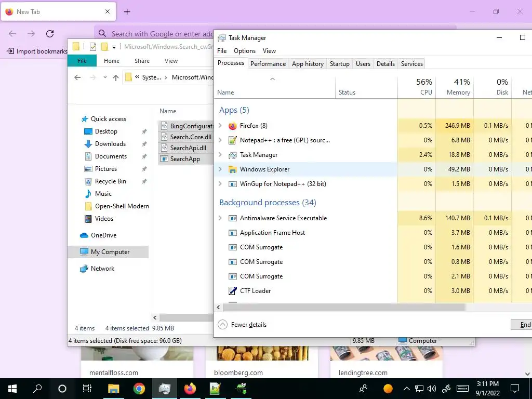The width and height of the screenshot is (532, 399).
Task: Open Pictures in Explorer sidebar
Action: 106,169
